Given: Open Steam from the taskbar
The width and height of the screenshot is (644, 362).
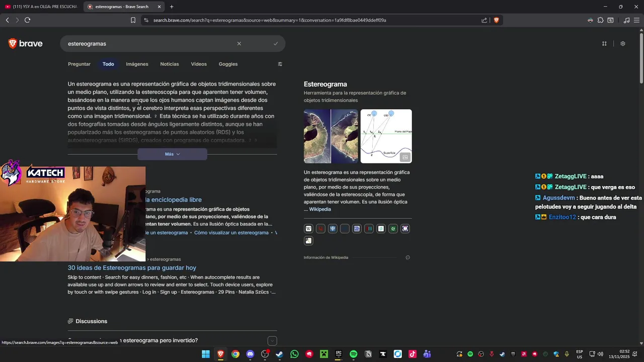Looking at the screenshot, I should [280, 354].
